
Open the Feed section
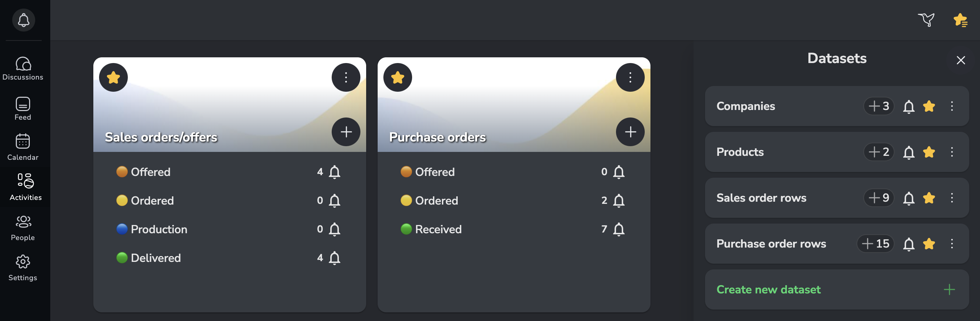pyautogui.click(x=23, y=109)
